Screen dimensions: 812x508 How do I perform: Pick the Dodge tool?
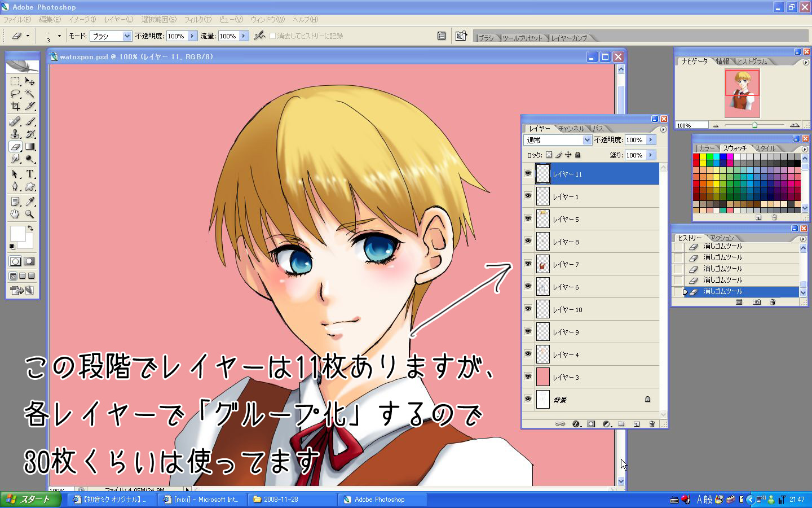tap(30, 159)
